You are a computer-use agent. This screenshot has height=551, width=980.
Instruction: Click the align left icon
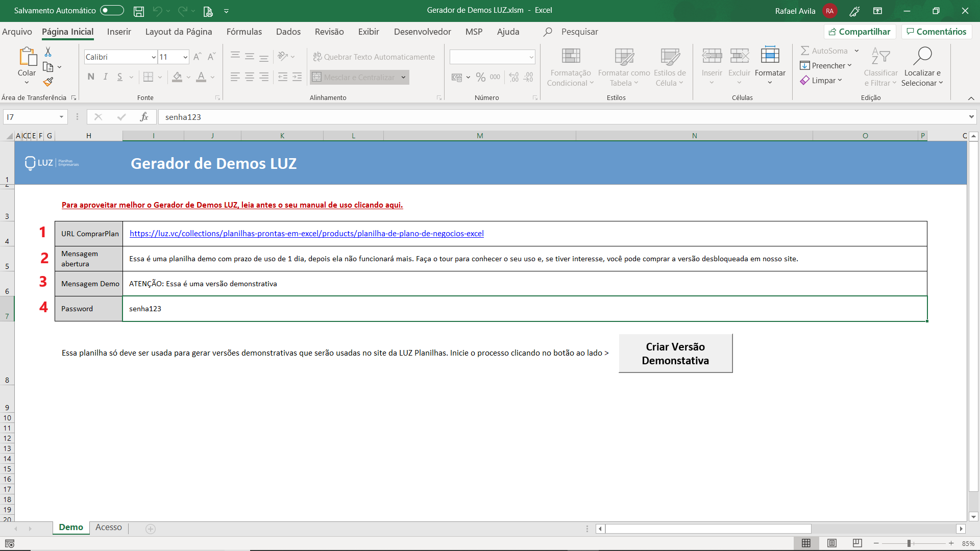point(235,77)
